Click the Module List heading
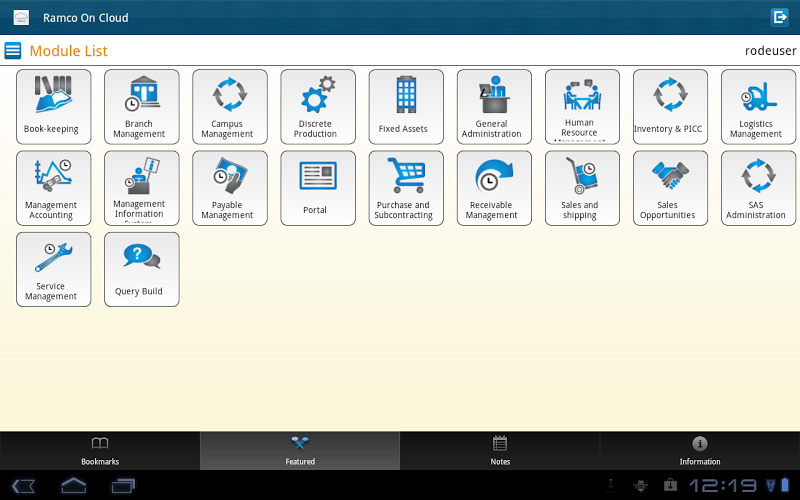 68,51
